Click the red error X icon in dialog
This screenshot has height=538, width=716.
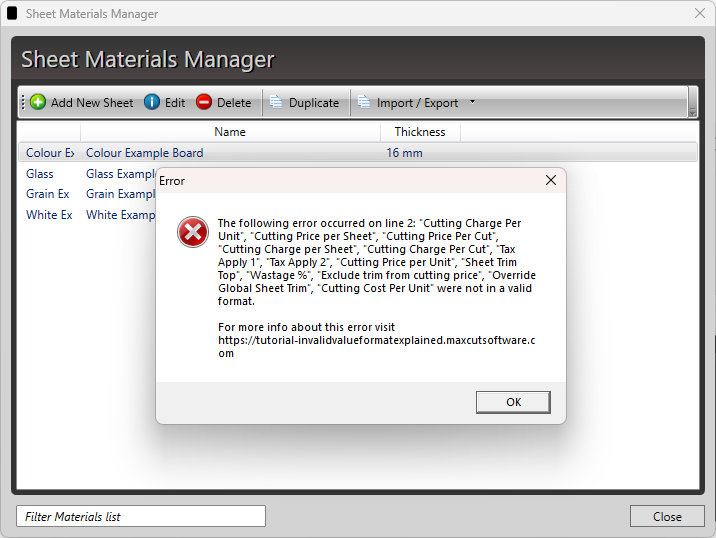(193, 232)
